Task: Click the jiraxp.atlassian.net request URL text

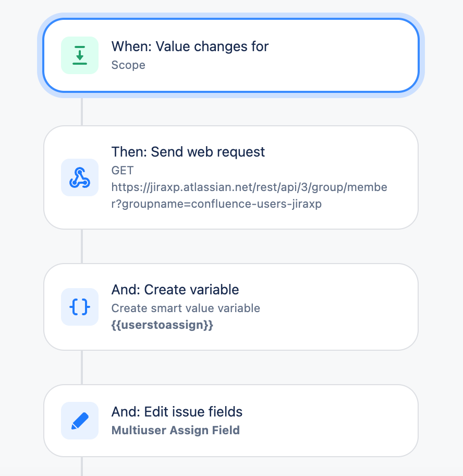Action: point(249,187)
